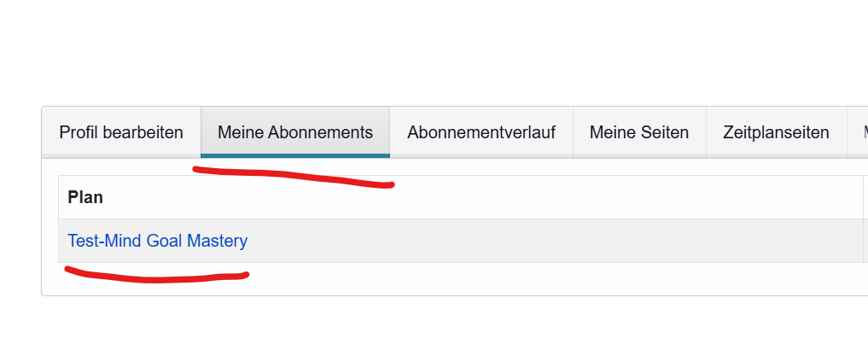
Task: Click the blank white area above the tabs
Action: point(427,51)
